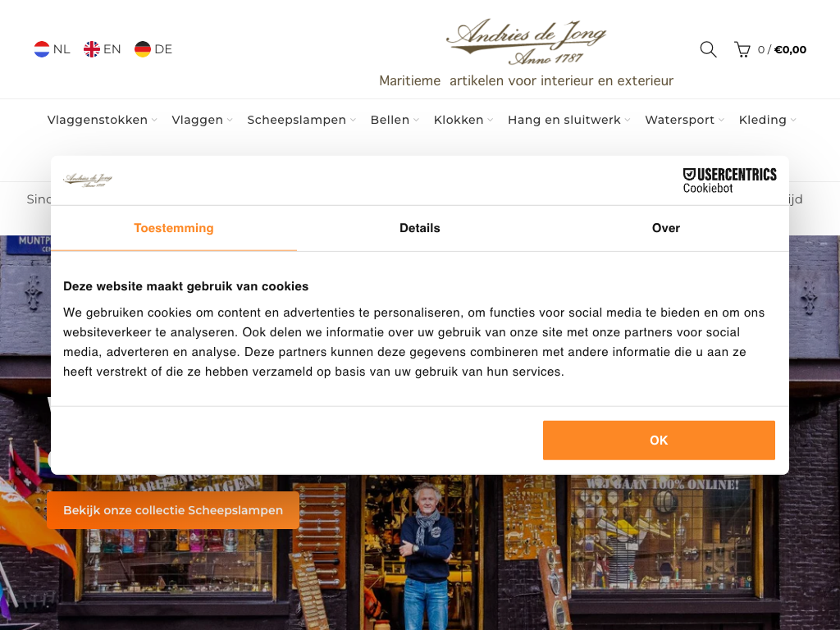This screenshot has width=840, height=630.
Task: Click the small logo in cookie dialog
Action: tap(88, 180)
